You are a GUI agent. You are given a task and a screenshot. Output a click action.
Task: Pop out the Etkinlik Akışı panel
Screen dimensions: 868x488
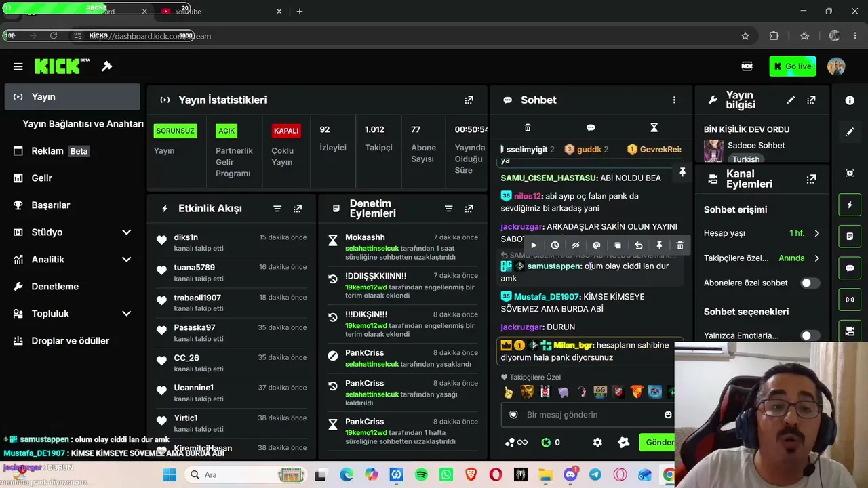298,209
